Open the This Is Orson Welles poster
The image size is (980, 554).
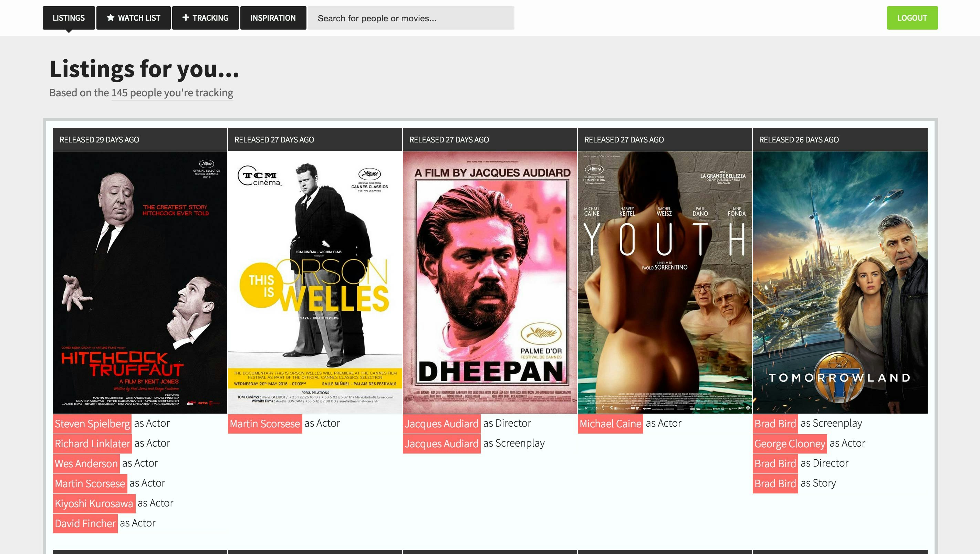315,282
